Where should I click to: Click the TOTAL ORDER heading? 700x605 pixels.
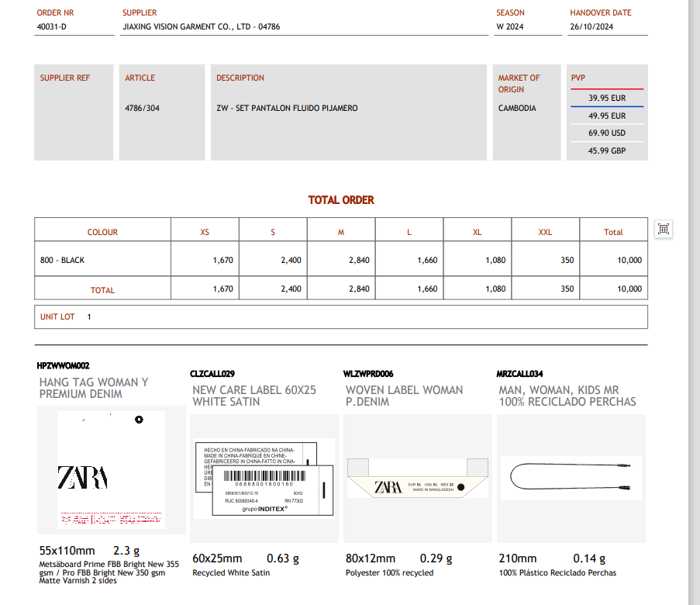tap(341, 200)
